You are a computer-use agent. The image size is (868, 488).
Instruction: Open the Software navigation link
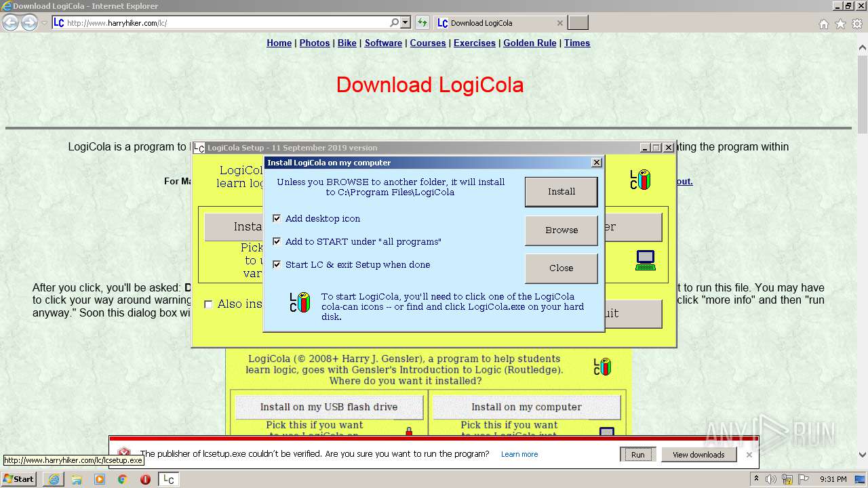pos(383,43)
